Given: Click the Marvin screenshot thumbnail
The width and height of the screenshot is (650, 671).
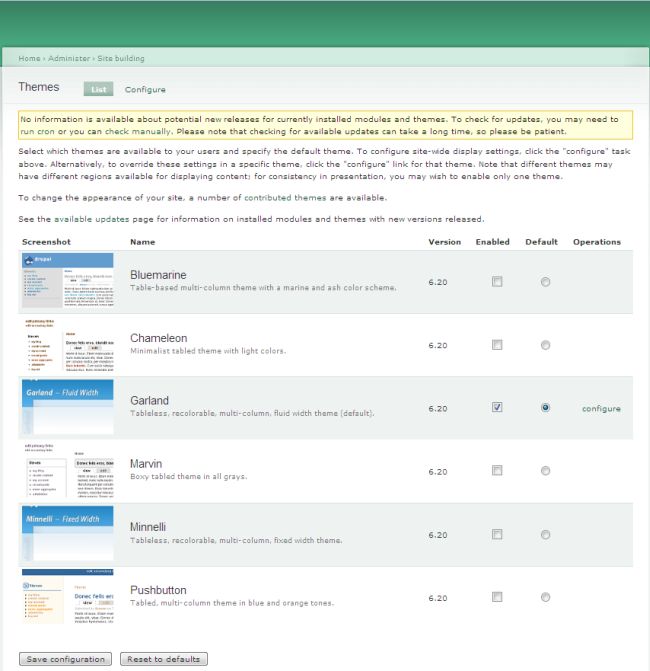Looking at the screenshot, I should (68, 470).
